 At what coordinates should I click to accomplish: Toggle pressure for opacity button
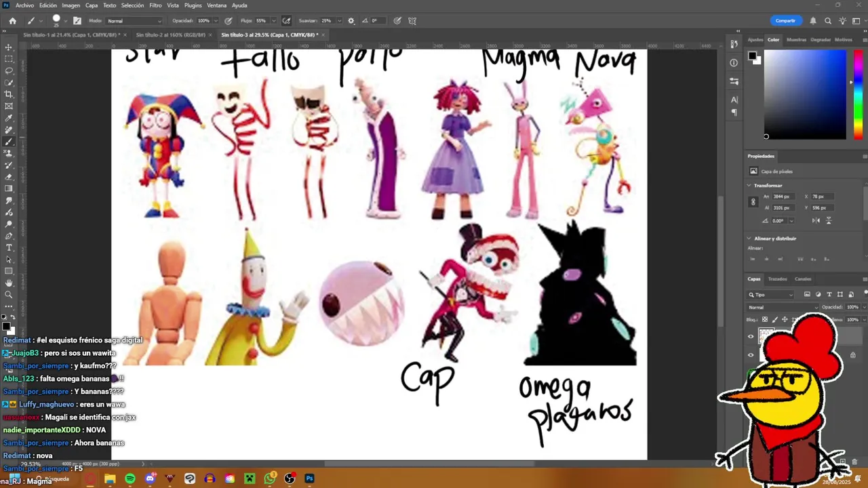229,21
